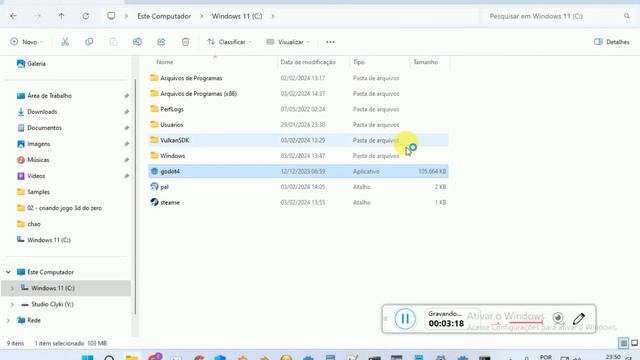Sort by Data de modificação column header

coord(308,62)
